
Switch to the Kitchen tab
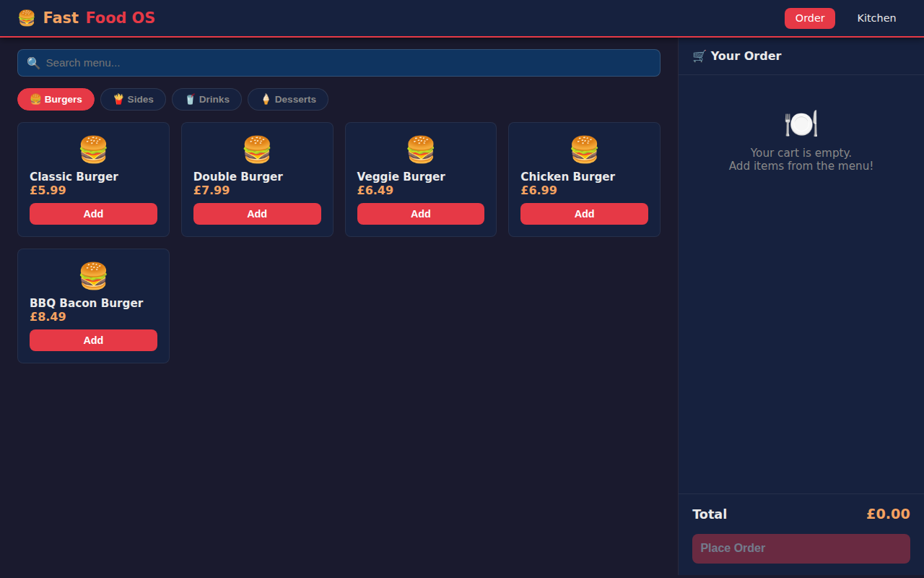876,18
